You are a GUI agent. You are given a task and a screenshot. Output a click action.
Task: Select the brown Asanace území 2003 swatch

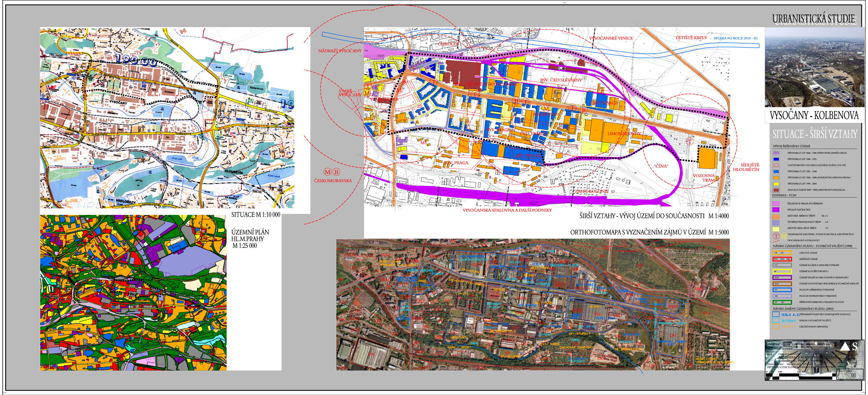[776, 190]
